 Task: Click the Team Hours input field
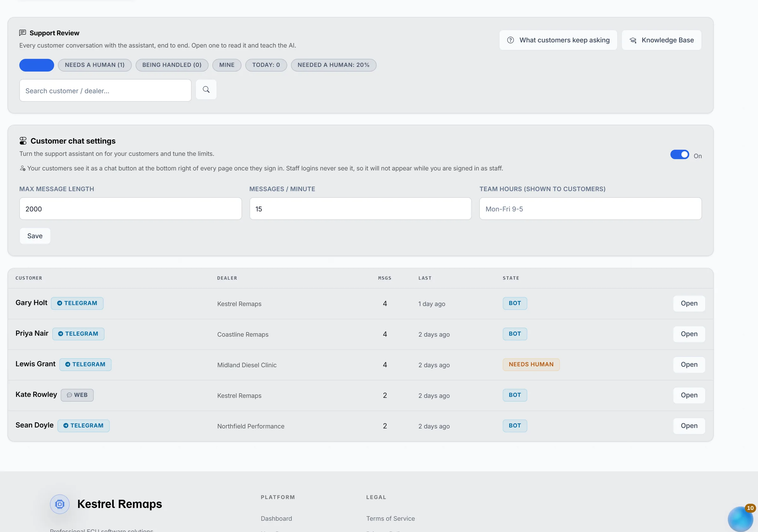click(x=590, y=209)
